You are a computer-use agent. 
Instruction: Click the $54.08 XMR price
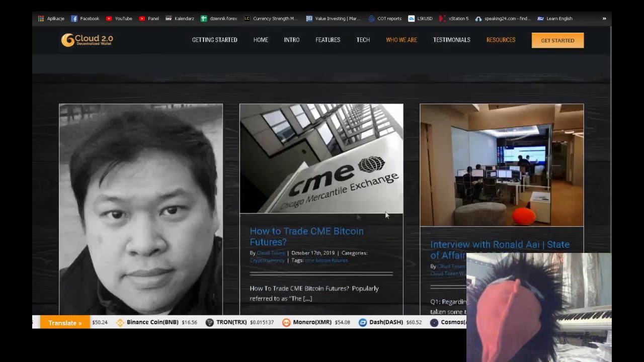343,322
